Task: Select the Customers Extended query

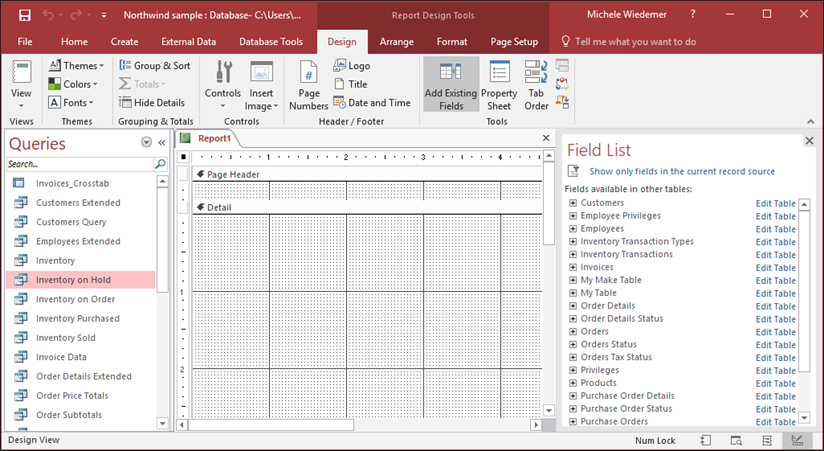Action: pos(80,203)
